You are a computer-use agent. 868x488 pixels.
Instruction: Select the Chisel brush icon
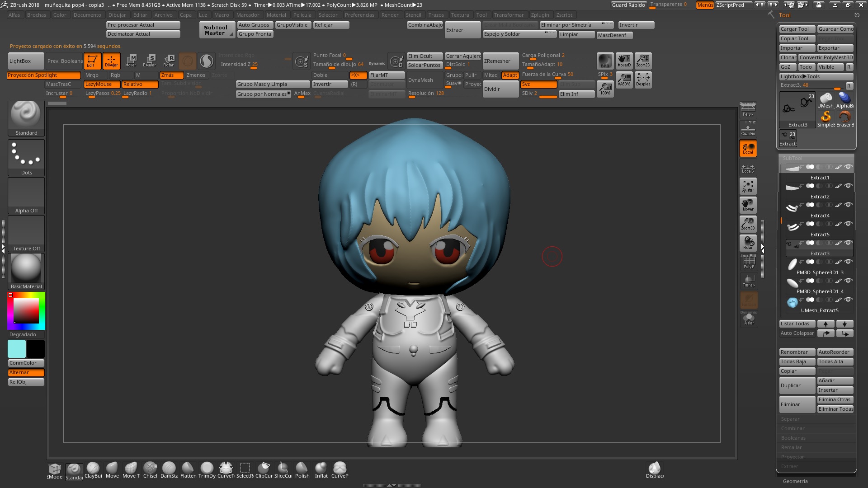150,470
